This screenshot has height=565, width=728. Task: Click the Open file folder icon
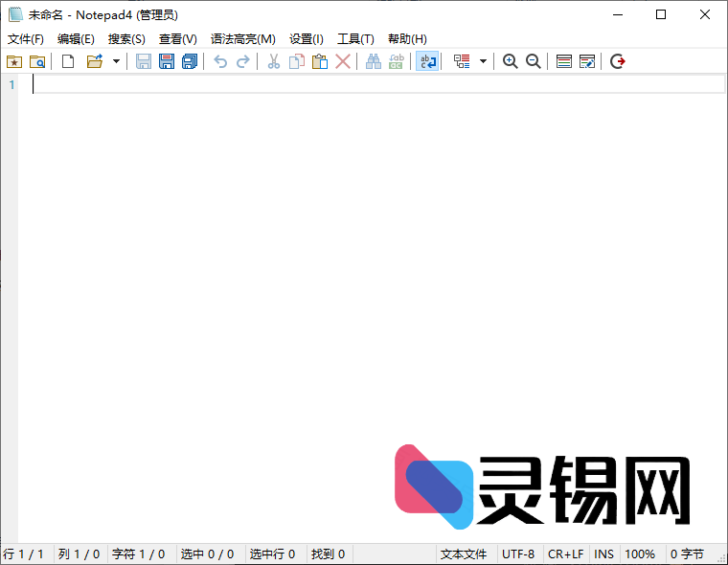(x=95, y=61)
